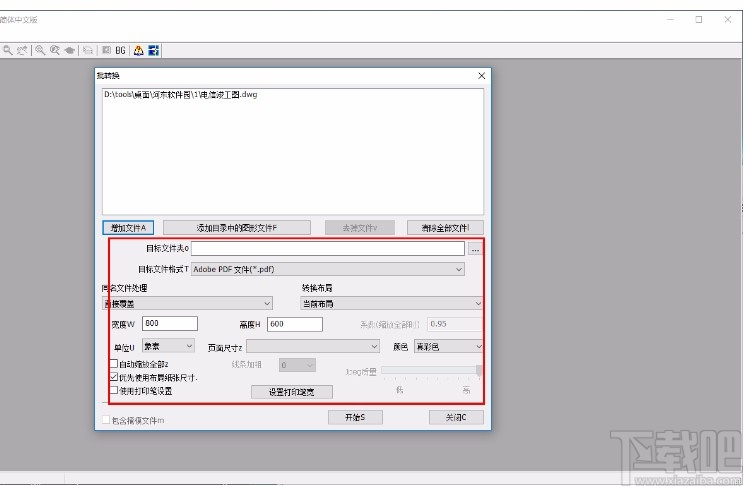The height and width of the screenshot is (486, 745).
Task: Click the 增加文件A button
Action: [128, 228]
